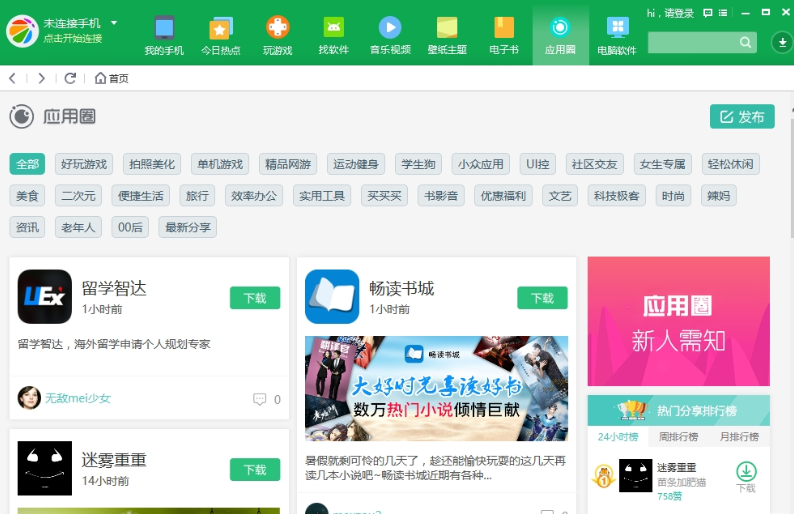Open the 畅读书城 promotional banner image
This screenshot has height=514, width=794.
point(436,388)
